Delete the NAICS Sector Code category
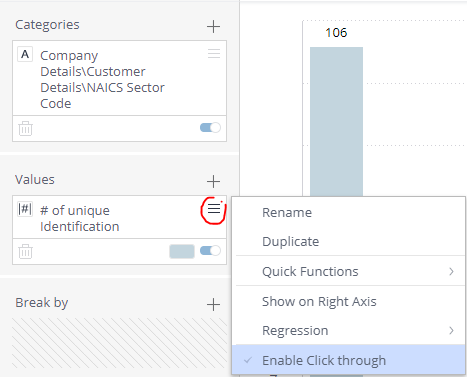The width and height of the screenshot is (467, 377). coord(25,128)
